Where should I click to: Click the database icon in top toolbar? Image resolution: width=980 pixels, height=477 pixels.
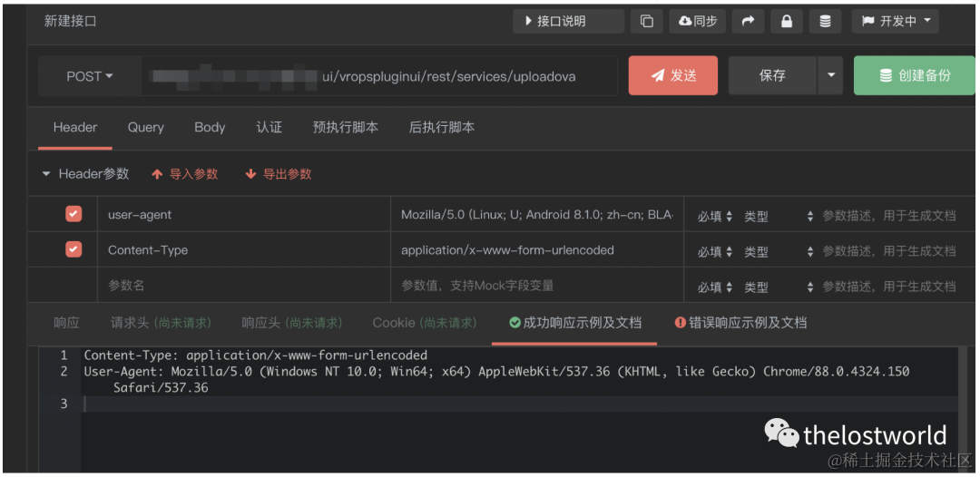pyautogui.click(x=825, y=21)
